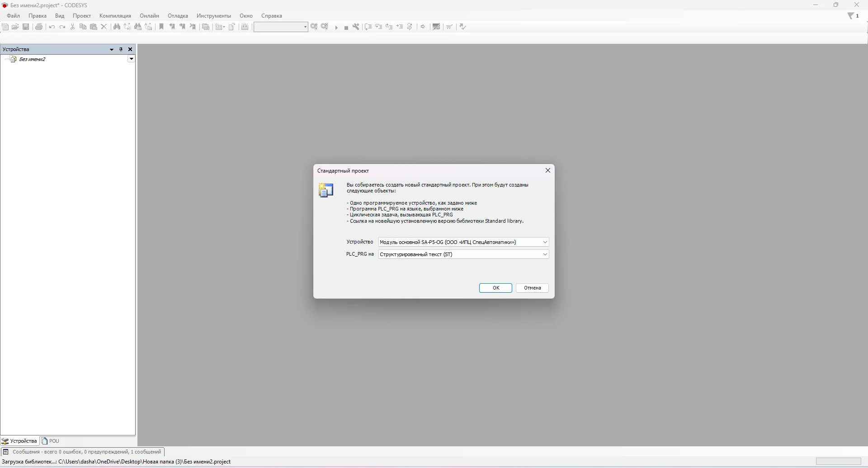
Task: Click the Print toolbar icon
Action: (39, 27)
